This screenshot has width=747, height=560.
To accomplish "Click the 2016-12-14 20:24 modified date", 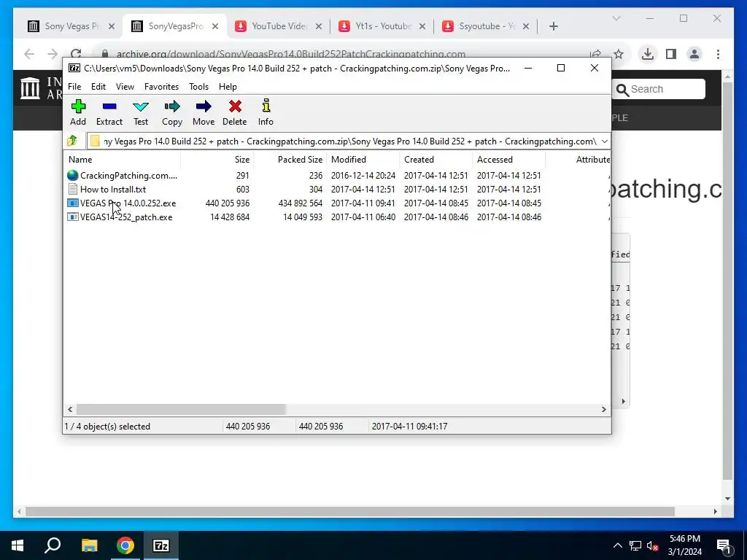I will click(363, 175).
